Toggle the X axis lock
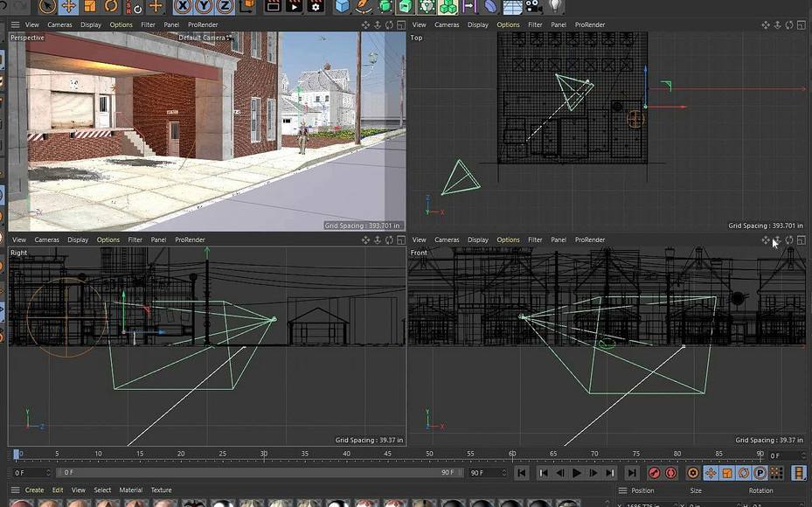 [182, 6]
